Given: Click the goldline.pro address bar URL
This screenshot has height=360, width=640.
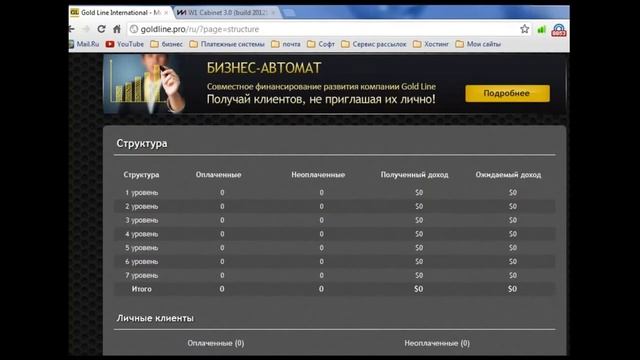Looking at the screenshot, I should point(200,29).
